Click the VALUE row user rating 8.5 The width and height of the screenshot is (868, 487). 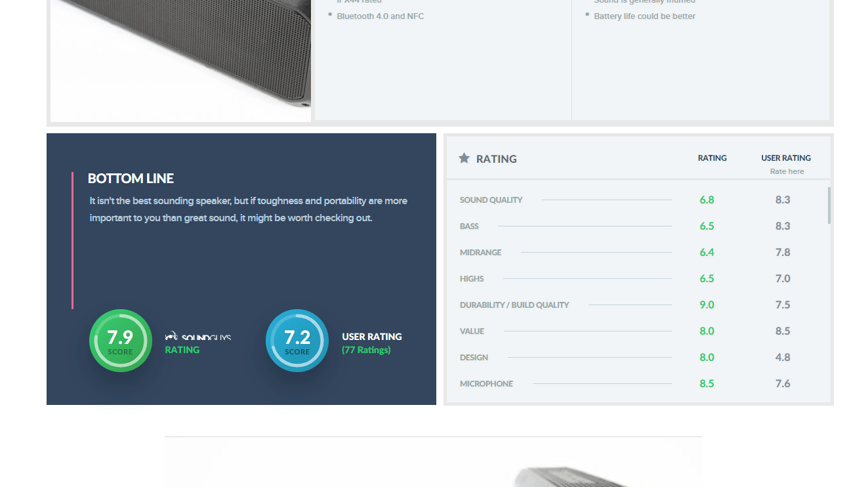pos(782,331)
